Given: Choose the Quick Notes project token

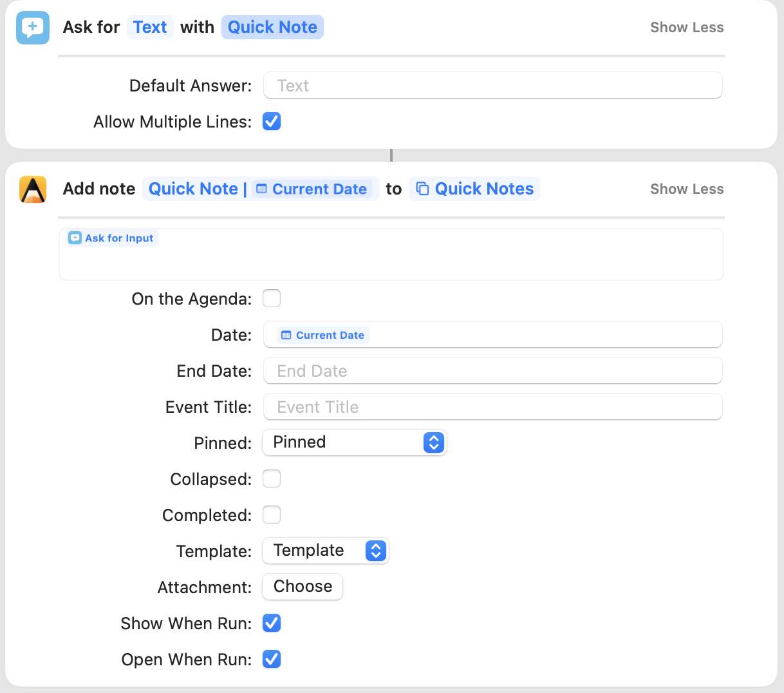Looking at the screenshot, I should pyautogui.click(x=474, y=189).
